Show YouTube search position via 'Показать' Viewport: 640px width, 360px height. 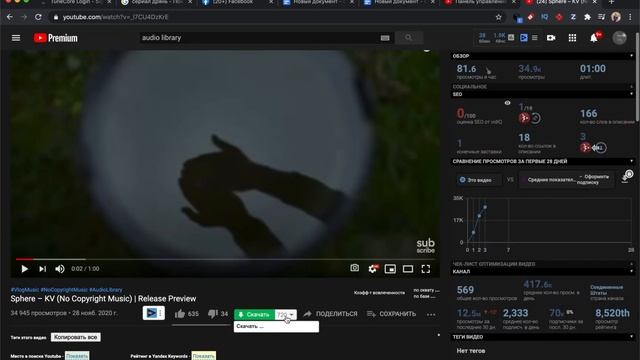(x=77, y=356)
